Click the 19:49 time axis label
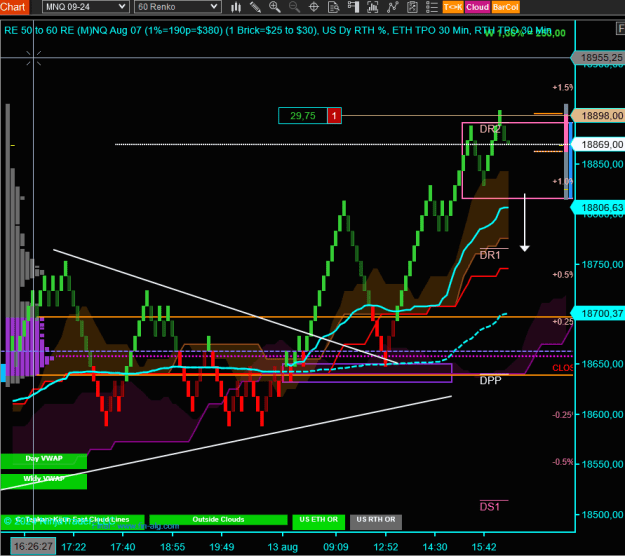This screenshot has width=625, height=556. pos(222,547)
